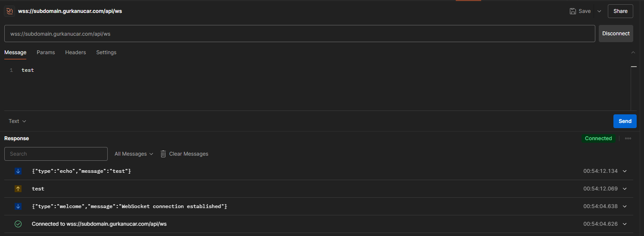The image size is (644, 236).
Task: Click the Disconnect button
Action: [616, 34]
